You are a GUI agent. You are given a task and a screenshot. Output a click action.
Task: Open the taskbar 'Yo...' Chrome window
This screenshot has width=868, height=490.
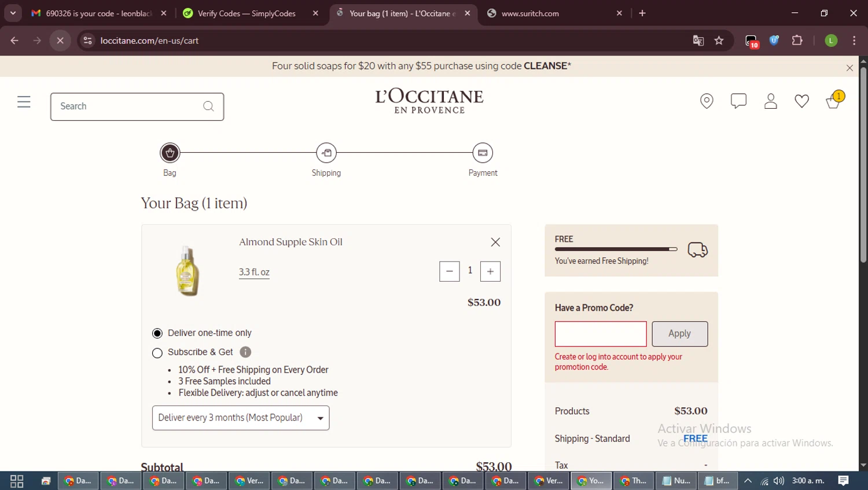point(591,481)
